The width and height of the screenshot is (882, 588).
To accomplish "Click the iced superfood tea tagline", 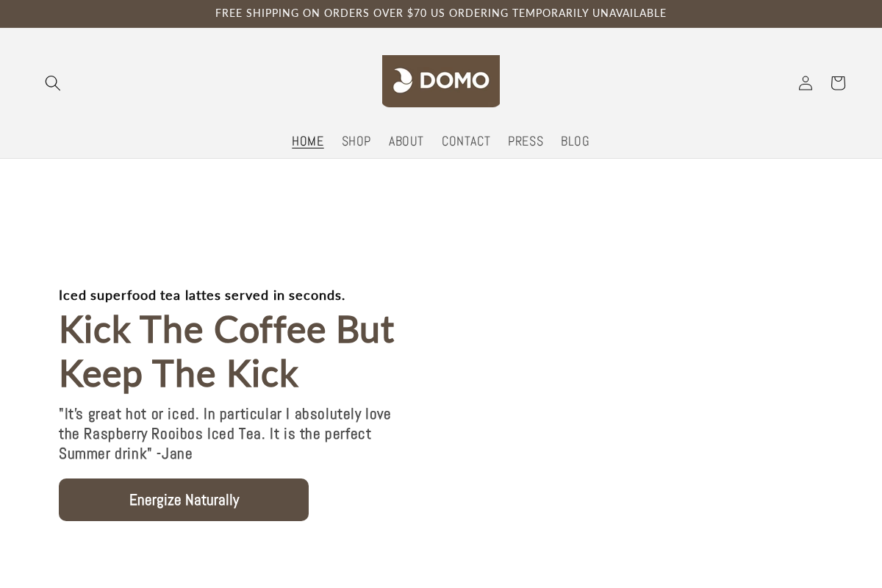I will (202, 295).
